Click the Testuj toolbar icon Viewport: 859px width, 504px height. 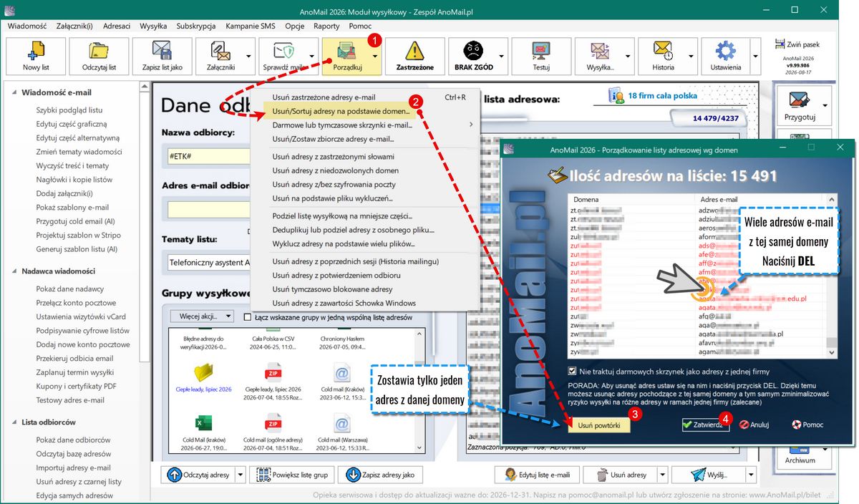(541, 52)
